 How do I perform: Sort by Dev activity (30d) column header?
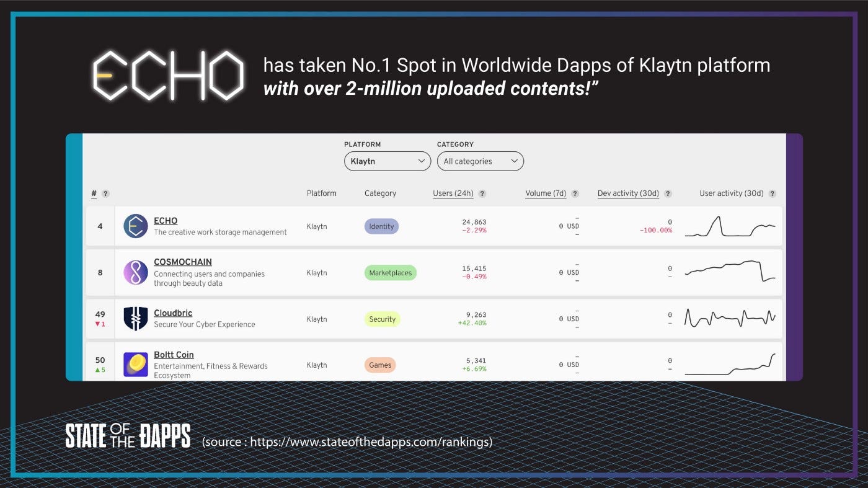[628, 193]
